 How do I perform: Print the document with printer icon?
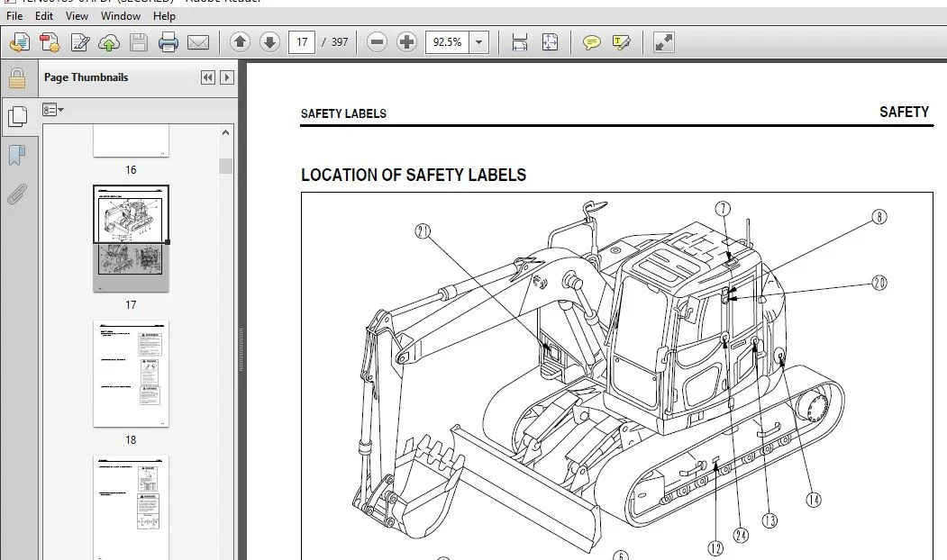168,42
